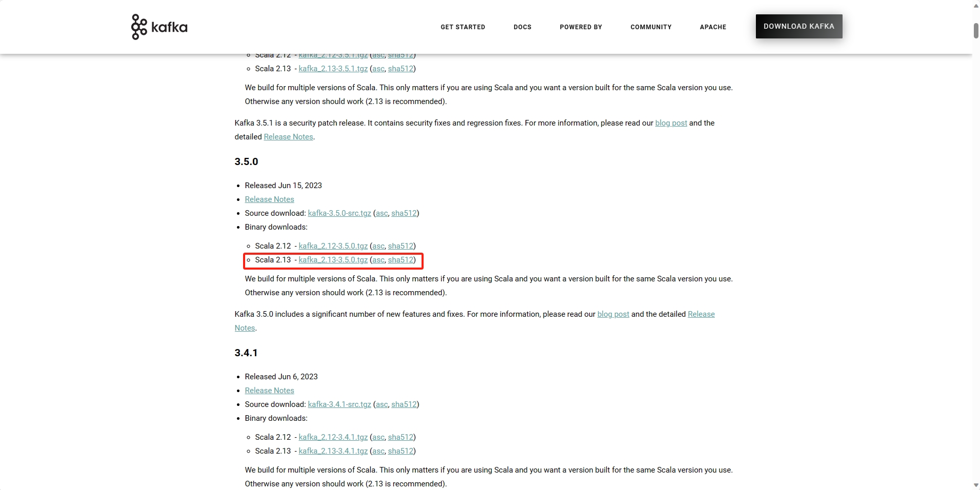Click the scrollbar down arrow
Screen dimensions: 980x490
point(976,485)
